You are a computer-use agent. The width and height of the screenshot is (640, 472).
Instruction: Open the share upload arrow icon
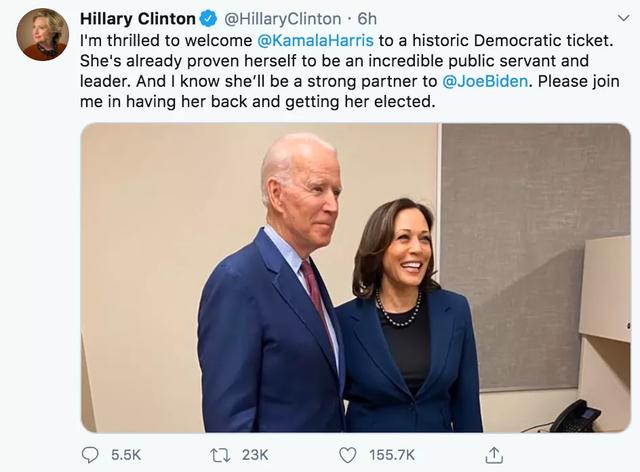tap(494, 454)
